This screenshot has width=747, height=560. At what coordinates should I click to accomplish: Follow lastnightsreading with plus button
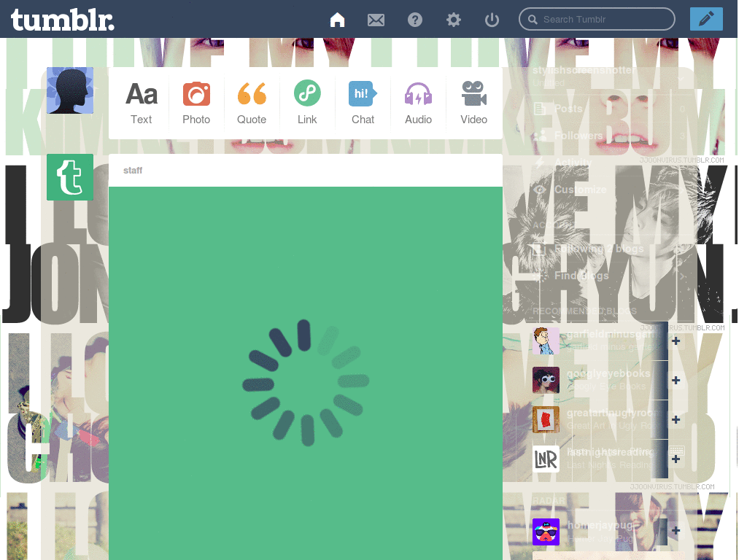coord(676,459)
